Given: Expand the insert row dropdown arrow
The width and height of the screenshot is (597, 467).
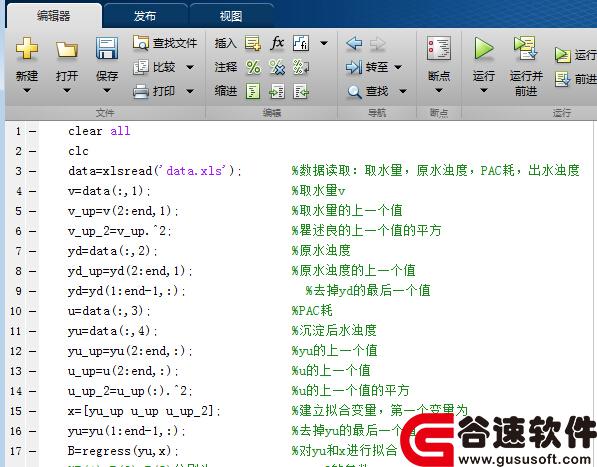Looking at the screenshot, I should tap(324, 43).
